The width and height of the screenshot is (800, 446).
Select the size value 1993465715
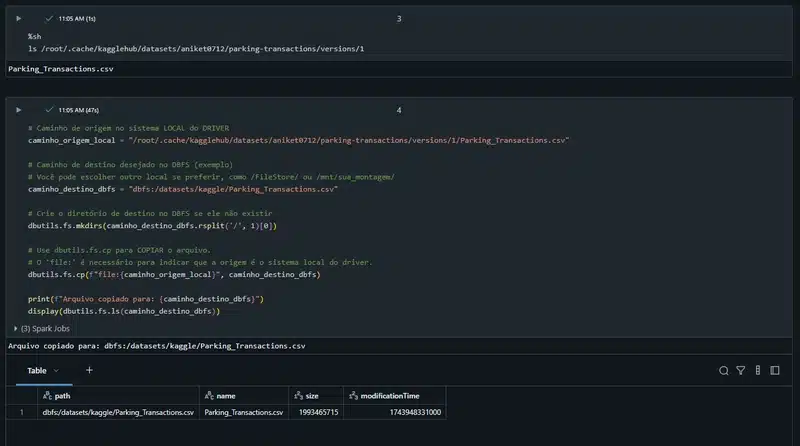pyautogui.click(x=318, y=412)
